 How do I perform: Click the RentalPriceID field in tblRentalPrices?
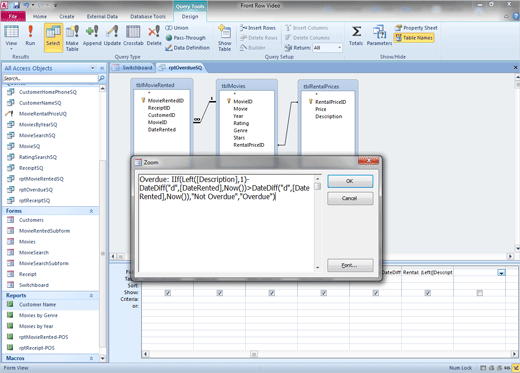click(330, 102)
